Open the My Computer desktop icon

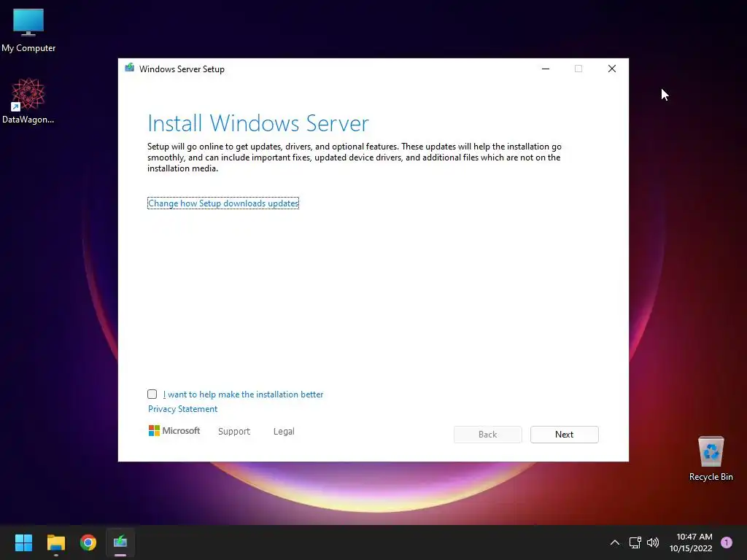(x=28, y=29)
